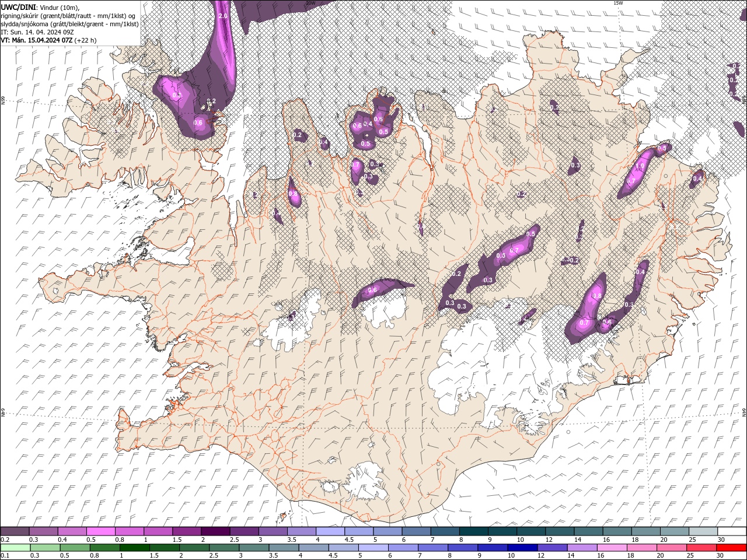Screen dimensions: 747x560
Task: Click the VT valid time line 15.04.2024 07Z
Action: (49, 40)
